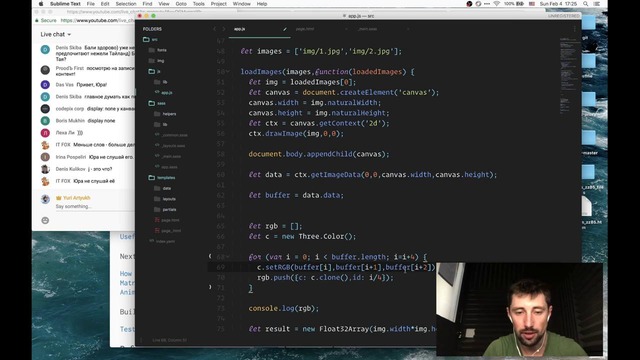
Task: Collapse the js folder
Action: click(154, 71)
